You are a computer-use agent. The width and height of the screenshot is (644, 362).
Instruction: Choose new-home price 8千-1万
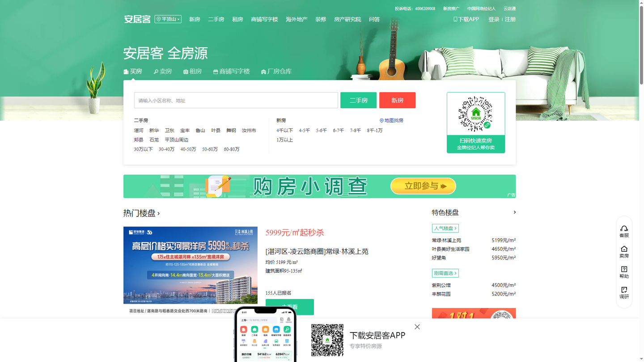[375, 130]
